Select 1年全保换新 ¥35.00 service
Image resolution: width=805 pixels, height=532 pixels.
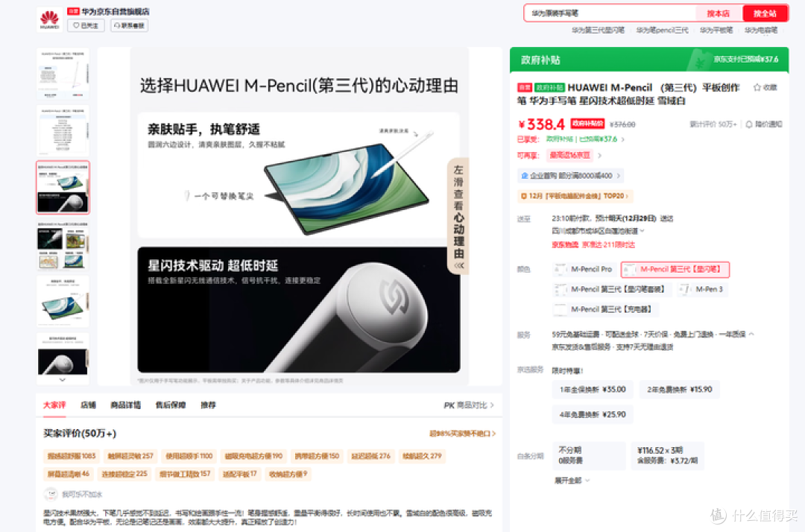593,390
